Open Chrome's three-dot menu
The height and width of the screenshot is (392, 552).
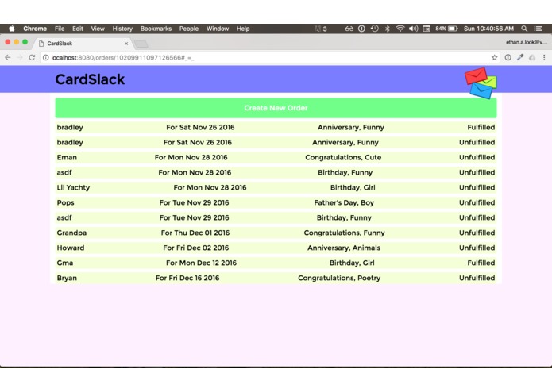pos(544,57)
